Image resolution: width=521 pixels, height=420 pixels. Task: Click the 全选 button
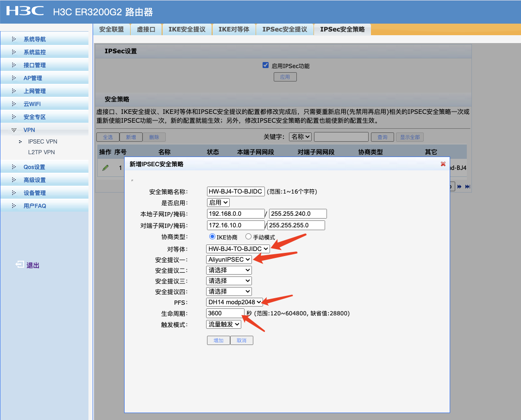click(107, 137)
